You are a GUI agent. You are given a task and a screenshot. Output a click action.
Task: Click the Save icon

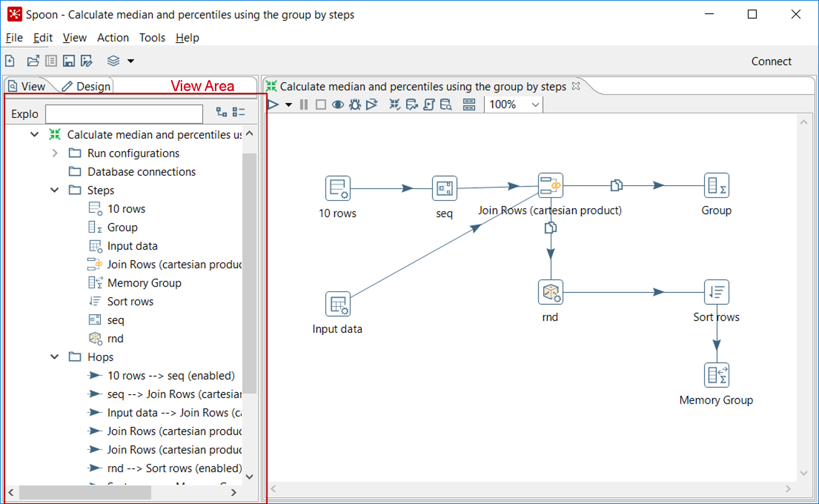(x=69, y=61)
